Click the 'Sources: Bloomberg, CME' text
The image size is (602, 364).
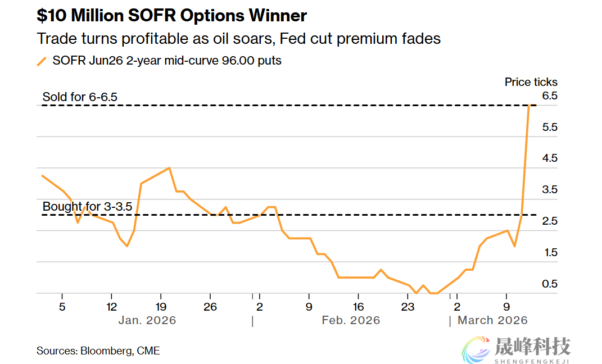point(98,351)
